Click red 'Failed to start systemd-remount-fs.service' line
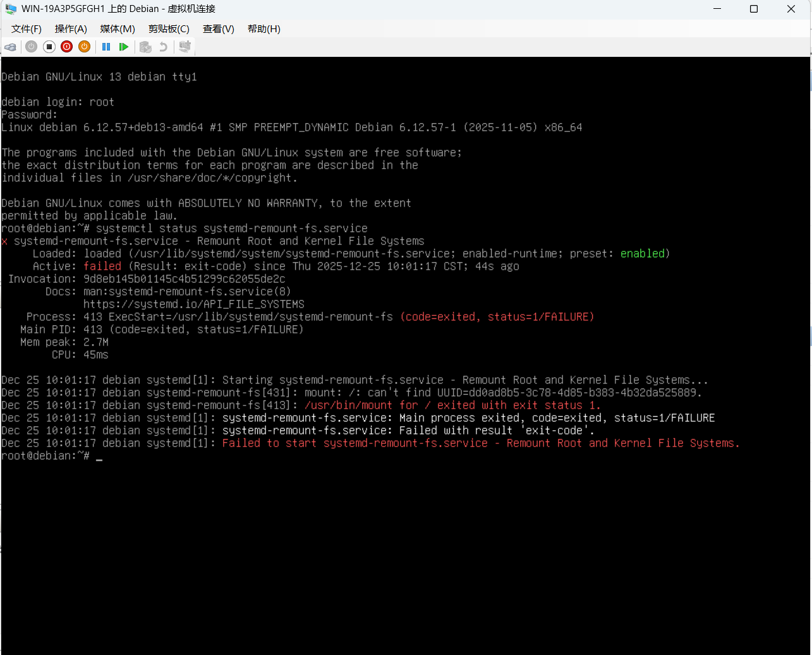The image size is (812, 655). coord(481,443)
